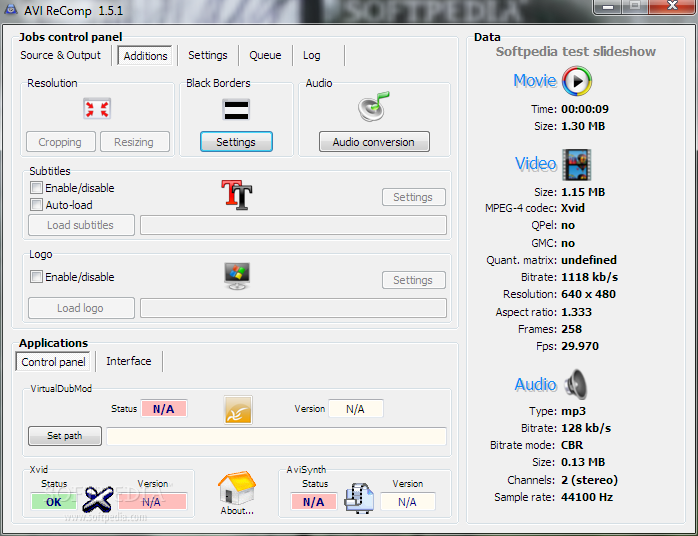
Task: Click the VirtualDubMod path field
Action: (x=276, y=436)
